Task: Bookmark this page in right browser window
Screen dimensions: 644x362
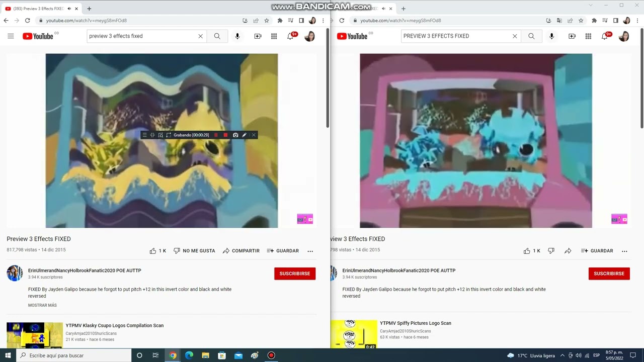Action: click(581, 21)
